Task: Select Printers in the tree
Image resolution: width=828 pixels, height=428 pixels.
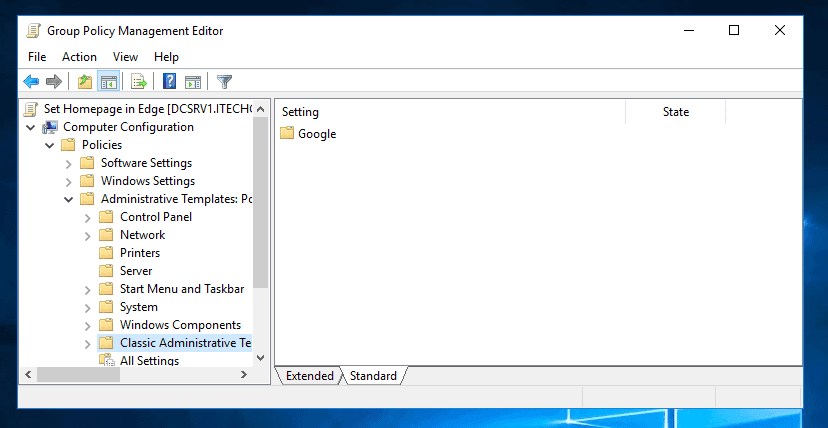Action: click(140, 252)
